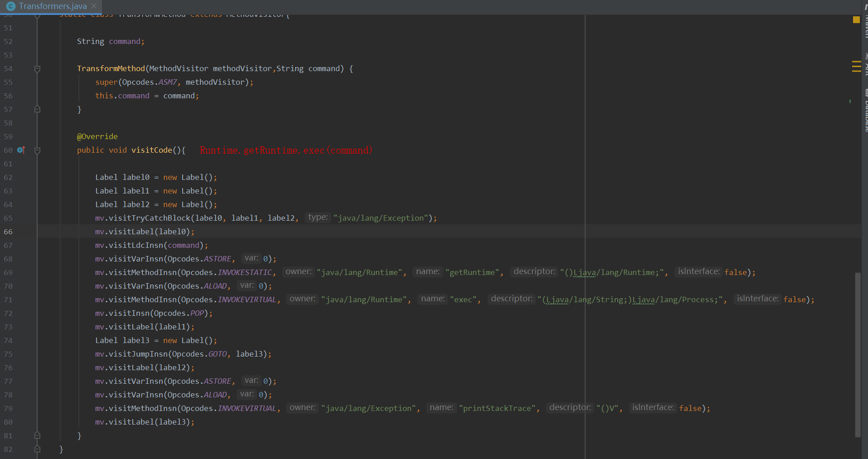Image resolution: width=868 pixels, height=459 pixels.
Task: Click the vertical editor scrollbar thumb
Action: pyautogui.click(x=858, y=355)
